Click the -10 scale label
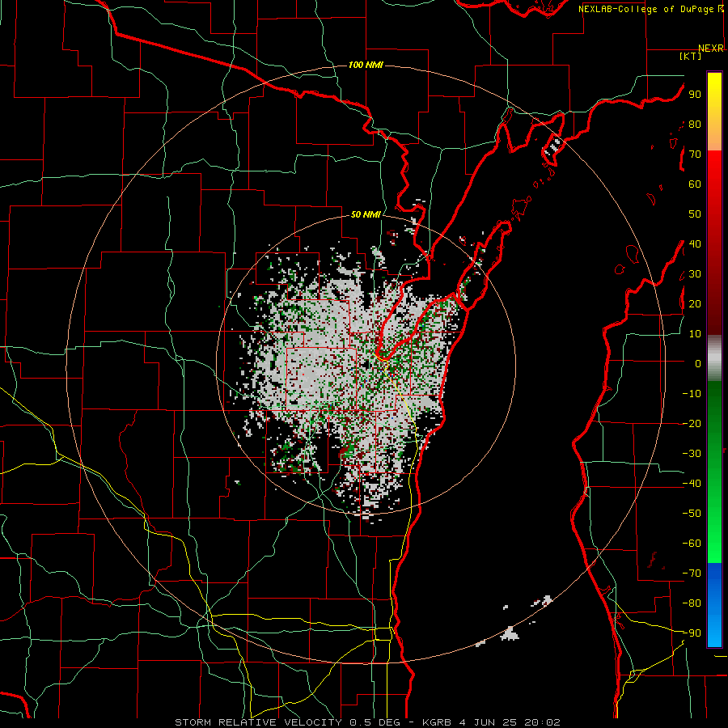The image size is (728, 728). click(692, 394)
